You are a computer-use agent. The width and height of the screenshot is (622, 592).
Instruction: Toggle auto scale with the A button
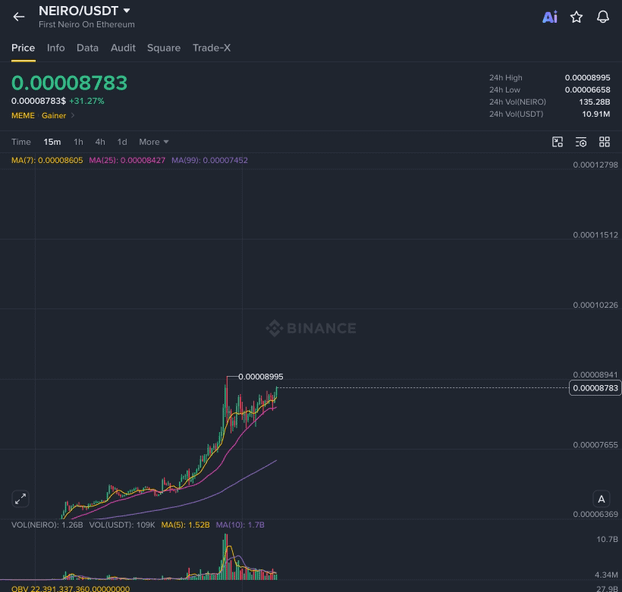pyautogui.click(x=601, y=499)
